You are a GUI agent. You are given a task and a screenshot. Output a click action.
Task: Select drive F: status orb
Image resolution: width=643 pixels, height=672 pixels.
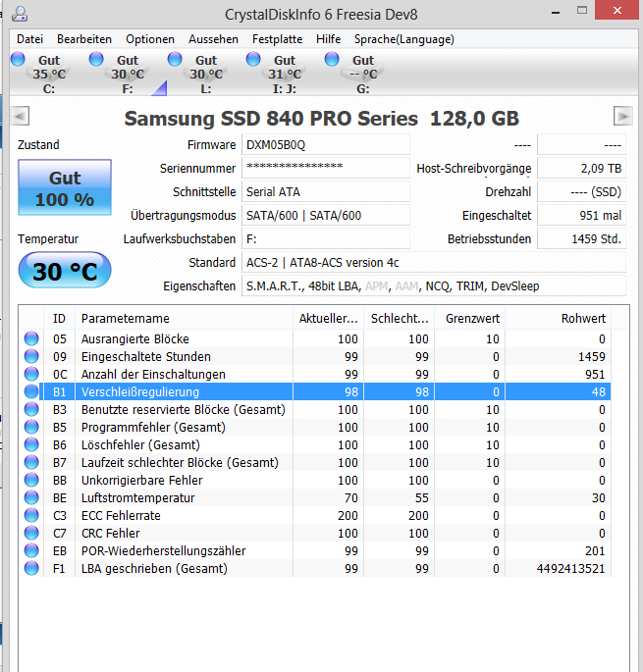(96, 59)
